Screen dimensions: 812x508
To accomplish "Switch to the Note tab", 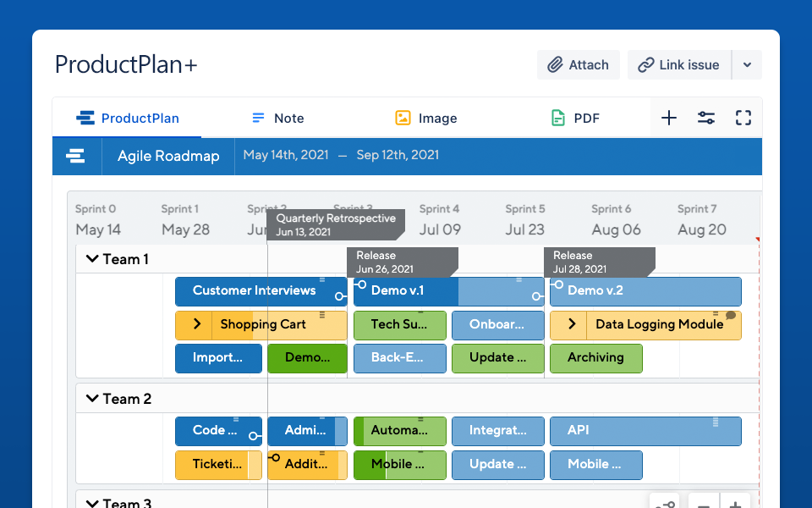I will tap(278, 119).
